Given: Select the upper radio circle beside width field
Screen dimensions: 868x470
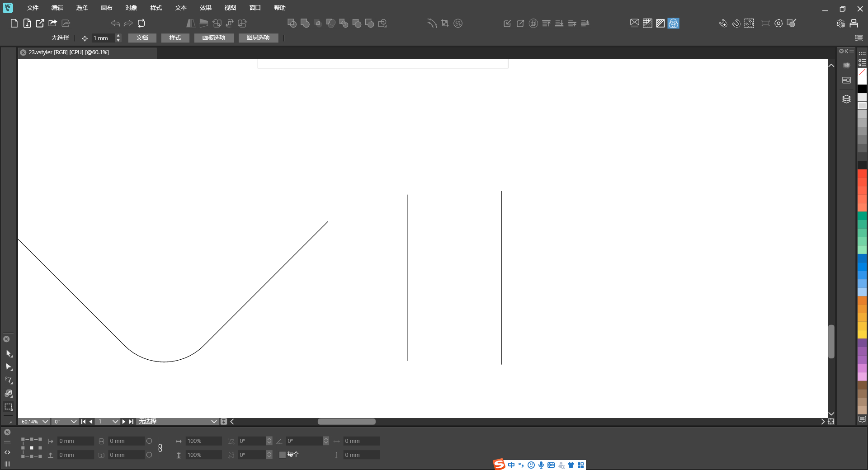Looking at the screenshot, I should click(149, 441).
